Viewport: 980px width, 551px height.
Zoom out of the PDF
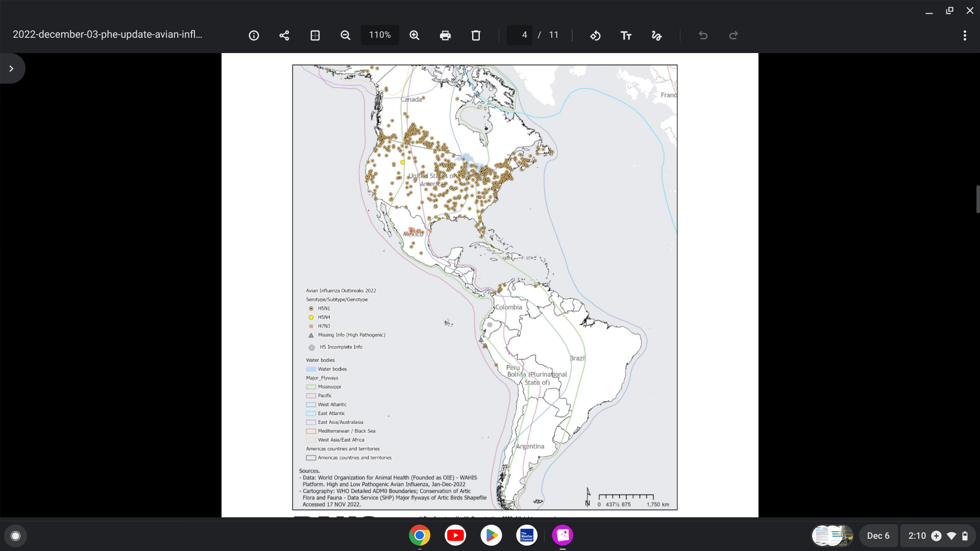click(x=346, y=35)
